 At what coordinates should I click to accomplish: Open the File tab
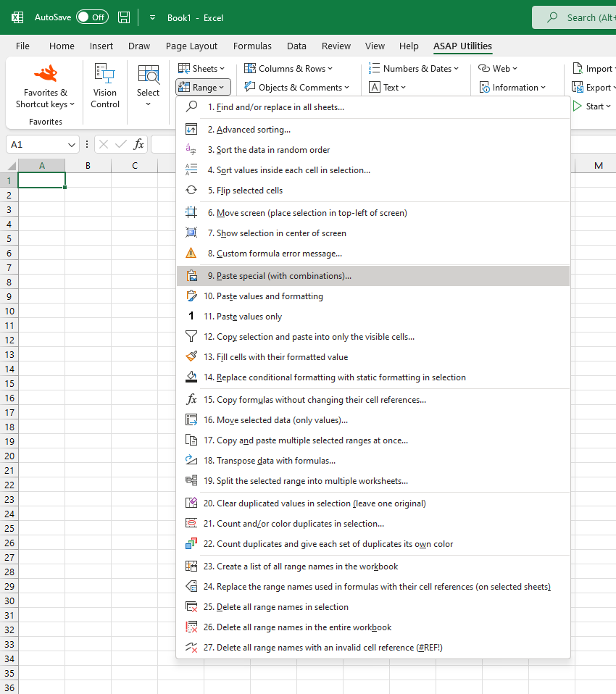point(22,46)
